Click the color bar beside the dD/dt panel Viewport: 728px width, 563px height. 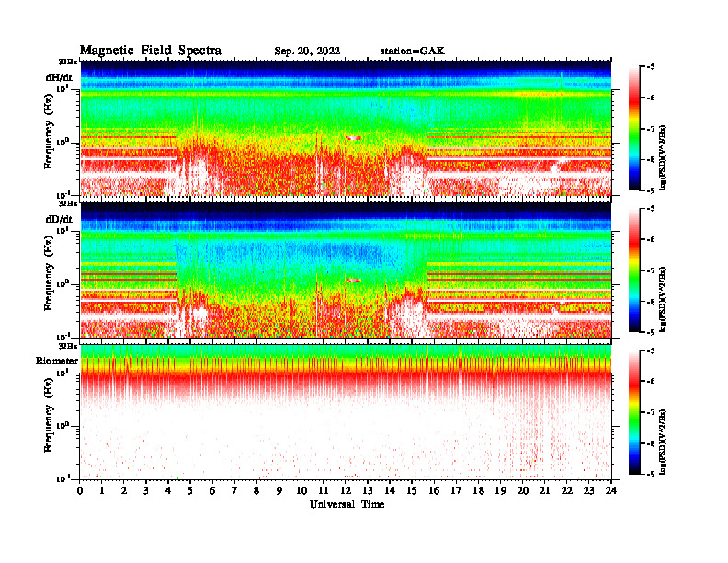(x=633, y=270)
